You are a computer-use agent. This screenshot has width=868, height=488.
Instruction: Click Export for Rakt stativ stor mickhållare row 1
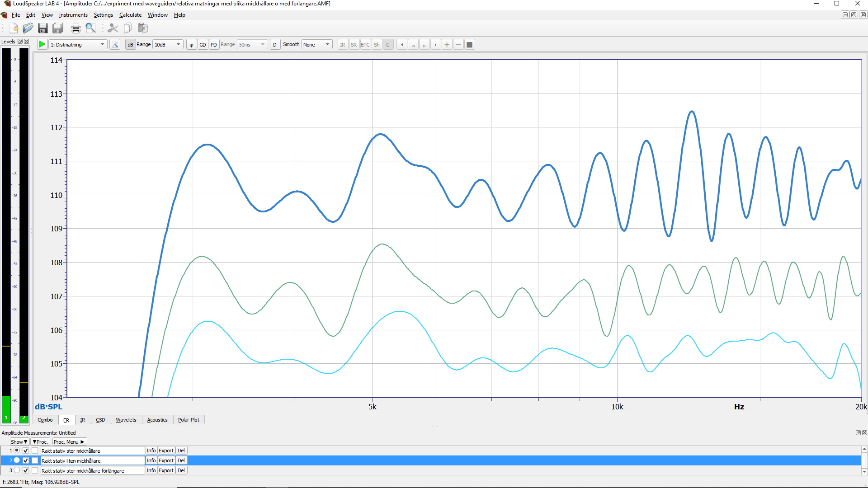click(166, 450)
